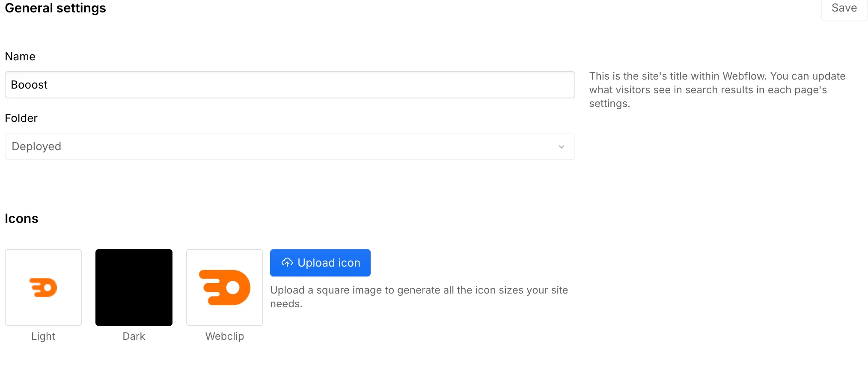Click the 'General settings' heading
Viewport: 868px width, 380px height.
point(55,8)
